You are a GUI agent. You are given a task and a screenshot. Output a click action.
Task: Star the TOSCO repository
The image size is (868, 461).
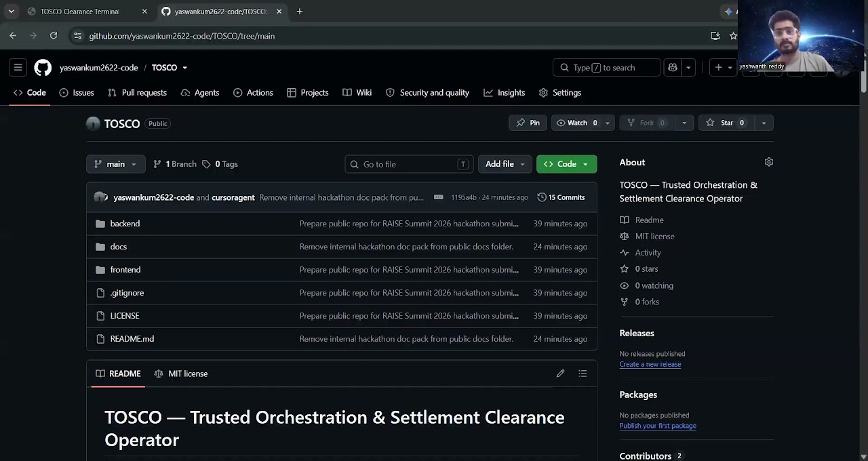click(x=725, y=123)
